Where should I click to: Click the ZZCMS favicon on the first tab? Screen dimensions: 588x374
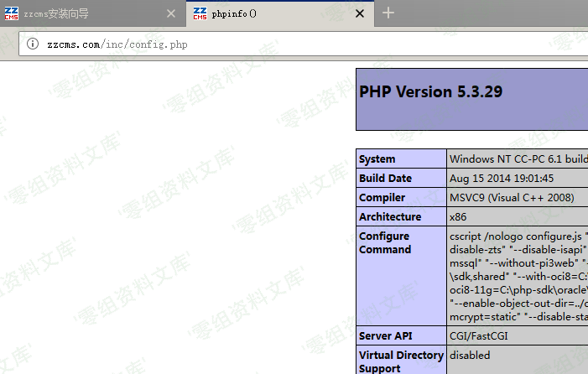click(11, 14)
